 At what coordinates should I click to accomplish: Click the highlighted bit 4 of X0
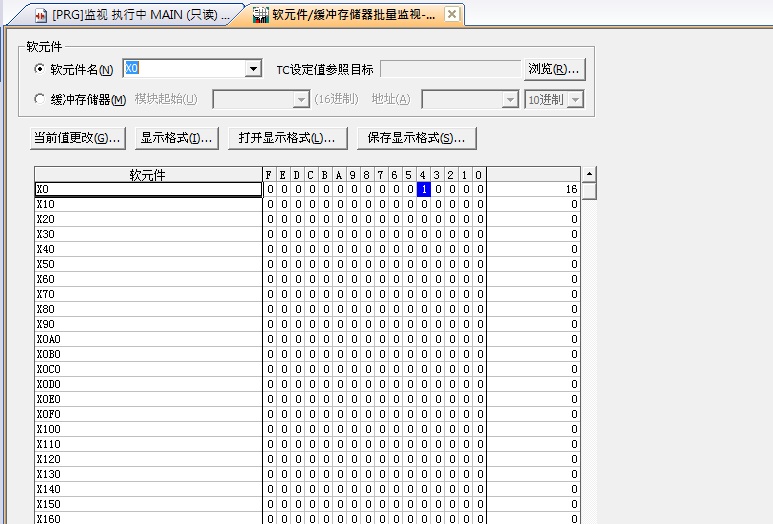click(424, 189)
